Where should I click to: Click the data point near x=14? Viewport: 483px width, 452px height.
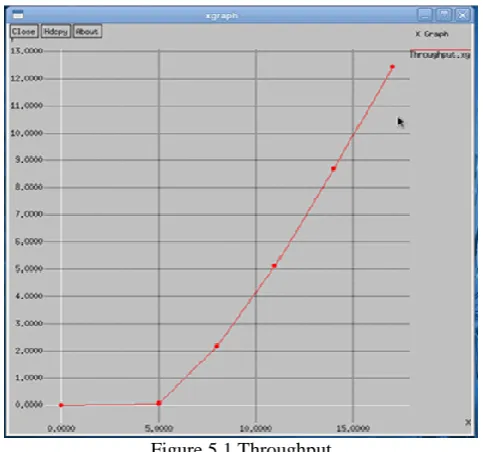coord(333,169)
